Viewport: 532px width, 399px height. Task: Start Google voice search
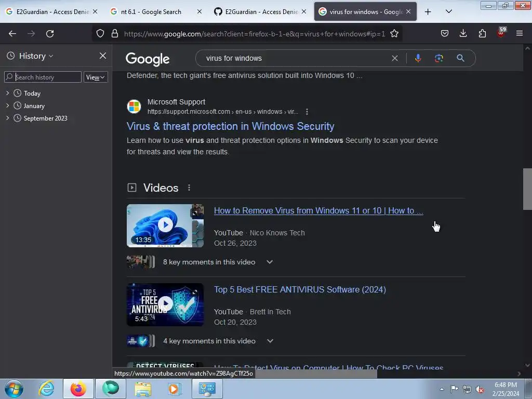[418, 58]
